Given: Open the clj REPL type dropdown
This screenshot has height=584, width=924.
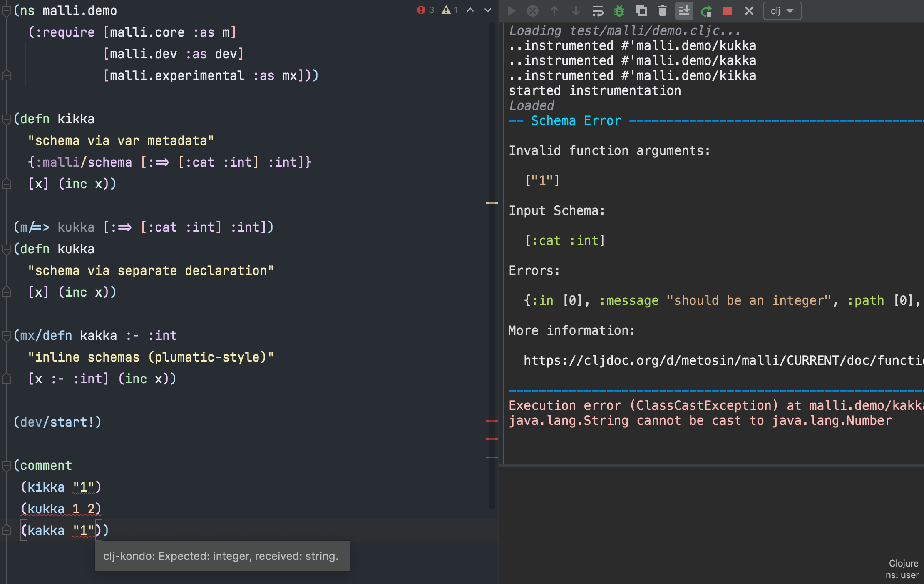Looking at the screenshot, I should pos(782,11).
